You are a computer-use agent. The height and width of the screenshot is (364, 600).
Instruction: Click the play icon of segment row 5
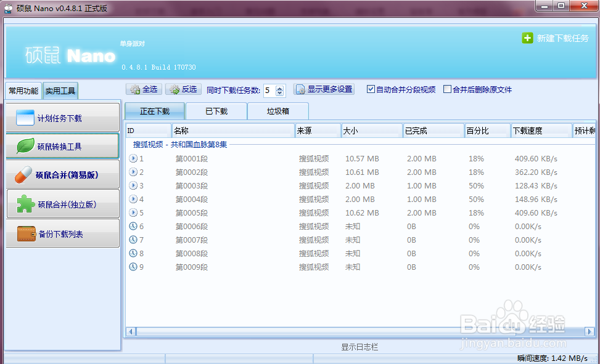click(133, 212)
